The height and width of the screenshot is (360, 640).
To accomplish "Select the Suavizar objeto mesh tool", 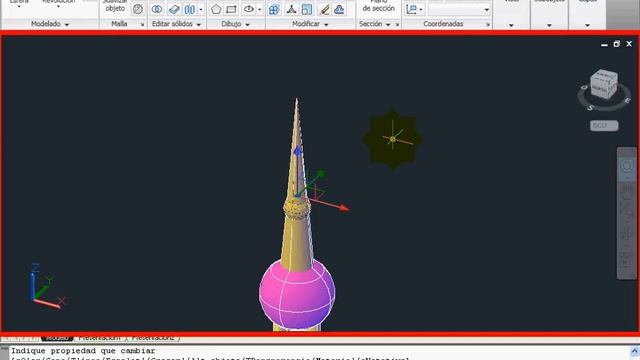I will pos(115,6).
